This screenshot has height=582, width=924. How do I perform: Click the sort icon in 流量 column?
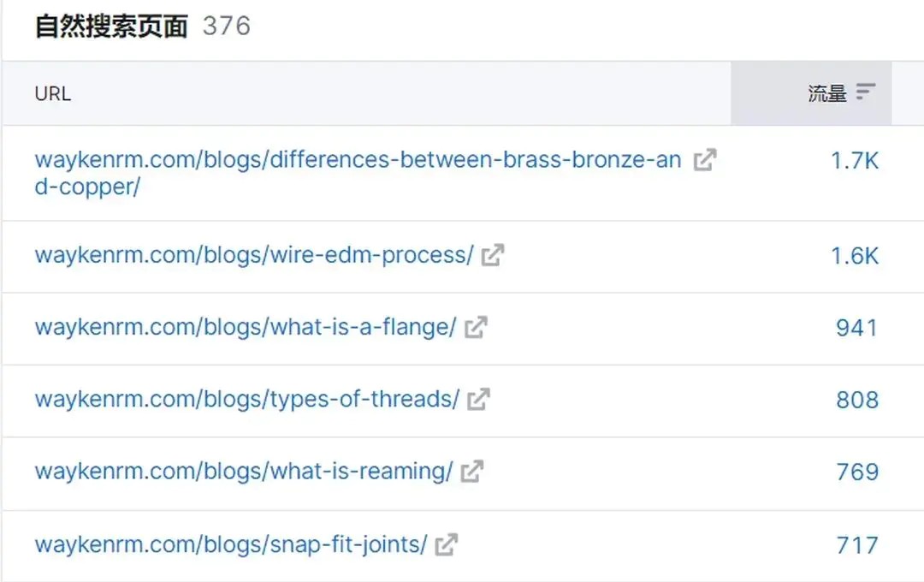[866, 92]
